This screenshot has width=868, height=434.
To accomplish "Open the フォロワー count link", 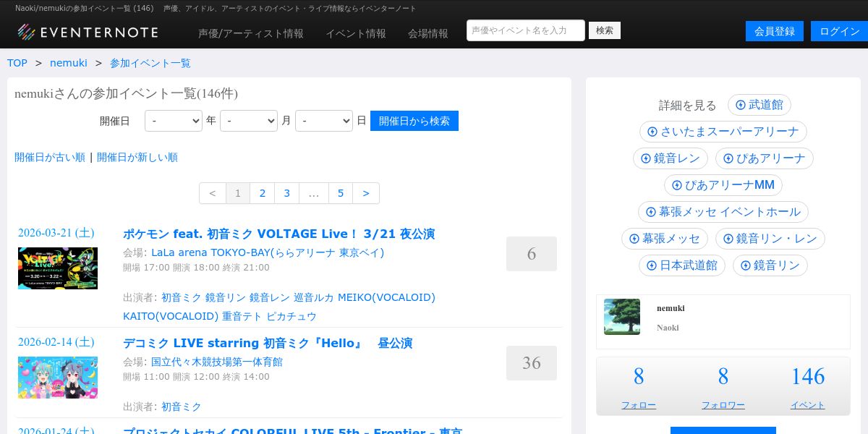I will 723,405.
